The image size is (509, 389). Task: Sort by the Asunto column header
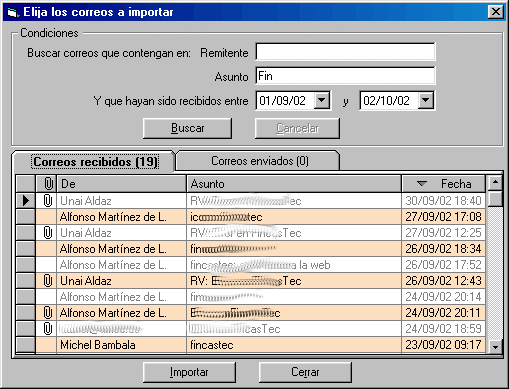pos(294,184)
